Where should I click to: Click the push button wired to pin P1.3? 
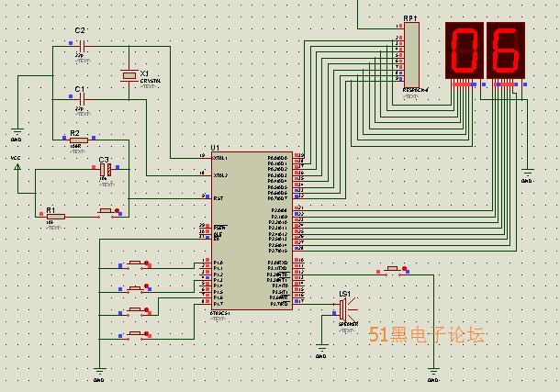click(135, 288)
